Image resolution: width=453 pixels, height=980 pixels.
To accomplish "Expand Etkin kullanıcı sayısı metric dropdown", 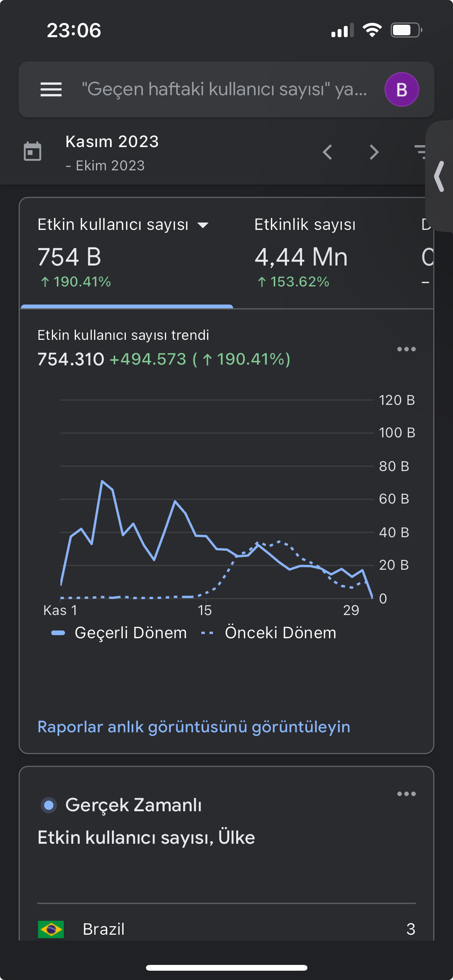I will pyautogui.click(x=203, y=225).
